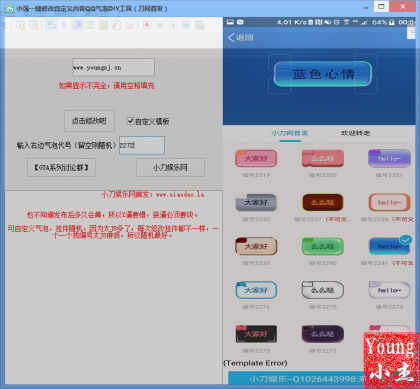Select red 么么哒 bubble numbered 2320
420x389 pixels.
point(323,158)
